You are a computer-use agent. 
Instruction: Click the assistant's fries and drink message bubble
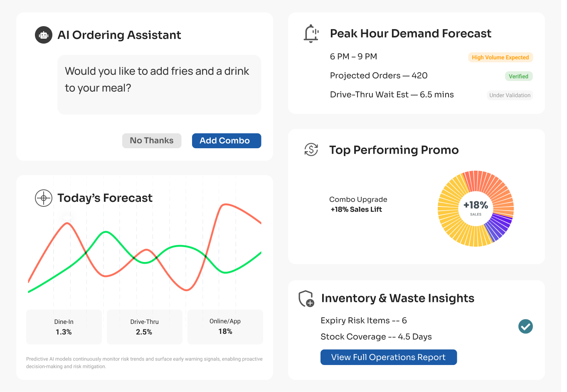(x=159, y=84)
